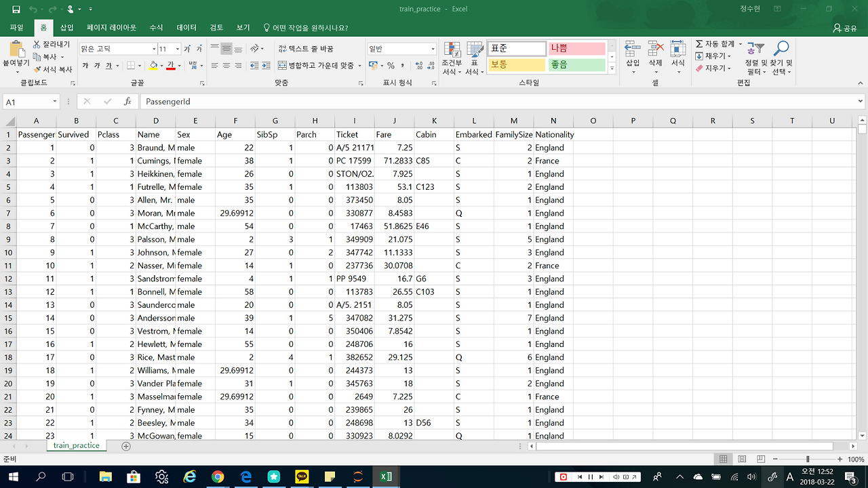Open the Fill (채우기) menu

point(713,56)
